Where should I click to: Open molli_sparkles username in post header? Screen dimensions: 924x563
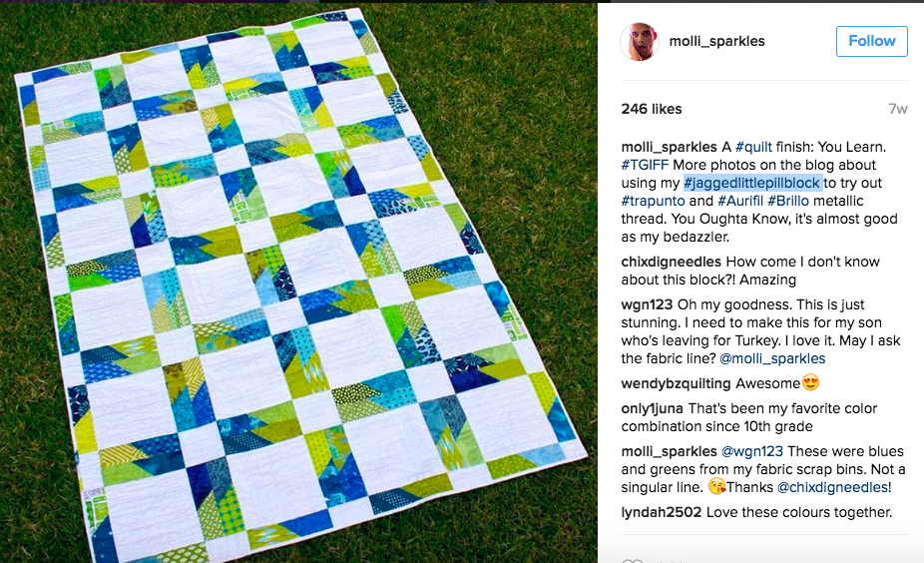tap(716, 41)
